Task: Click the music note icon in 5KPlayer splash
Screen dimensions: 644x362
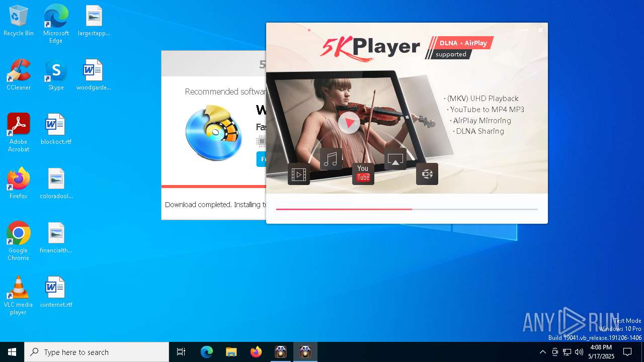Action: tap(331, 159)
